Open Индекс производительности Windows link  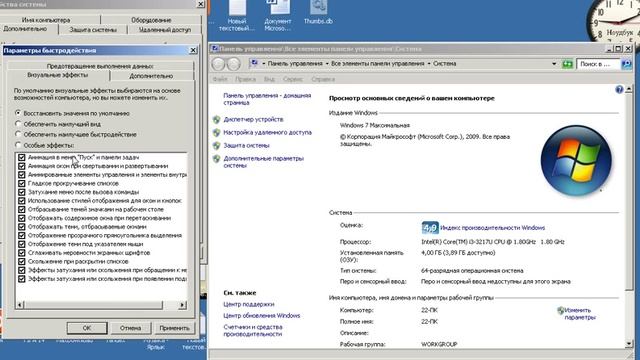(x=492, y=228)
